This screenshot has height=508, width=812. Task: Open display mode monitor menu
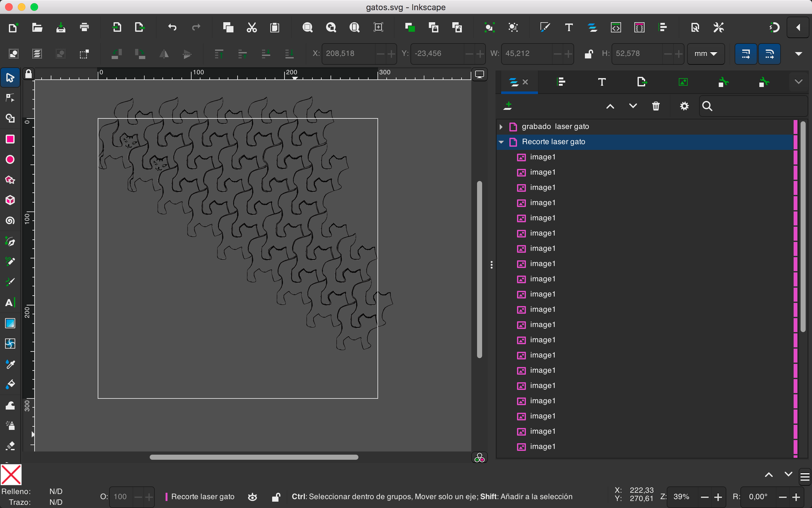click(x=479, y=74)
